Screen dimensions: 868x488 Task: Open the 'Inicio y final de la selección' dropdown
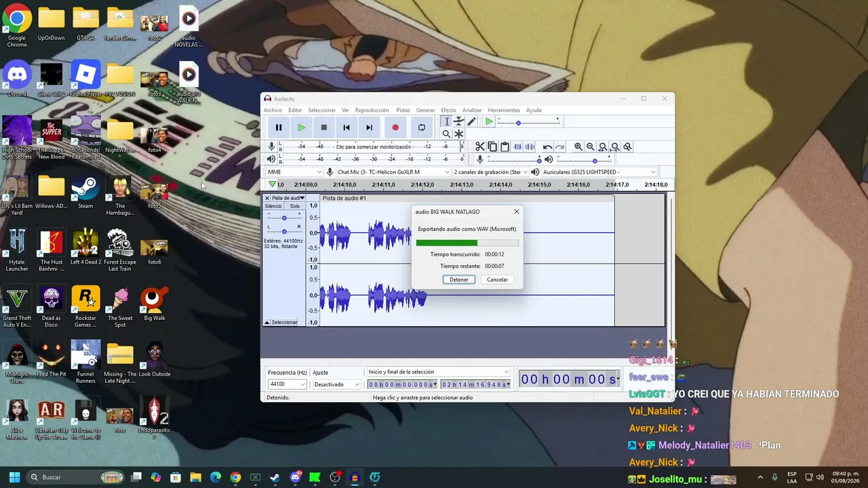coord(438,372)
